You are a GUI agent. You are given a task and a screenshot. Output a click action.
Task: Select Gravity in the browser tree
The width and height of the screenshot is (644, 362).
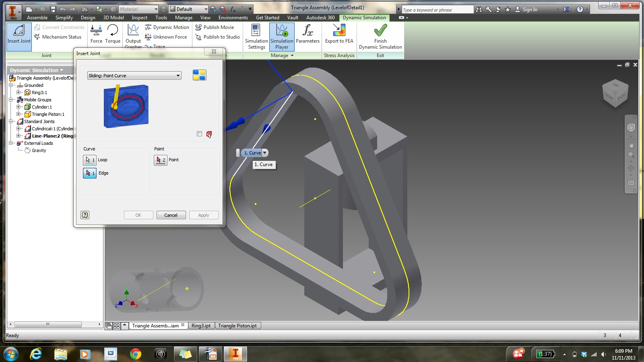point(39,150)
